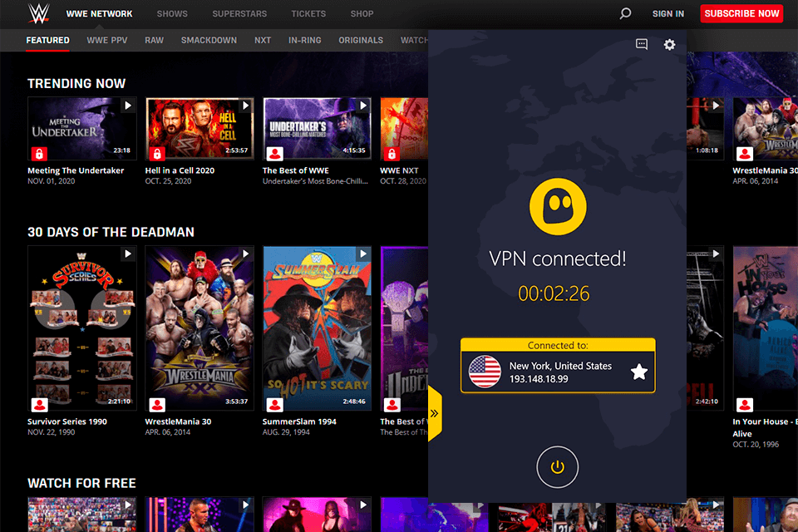Open SummerSlam 1994 title link
798x532 pixels.
click(x=299, y=421)
